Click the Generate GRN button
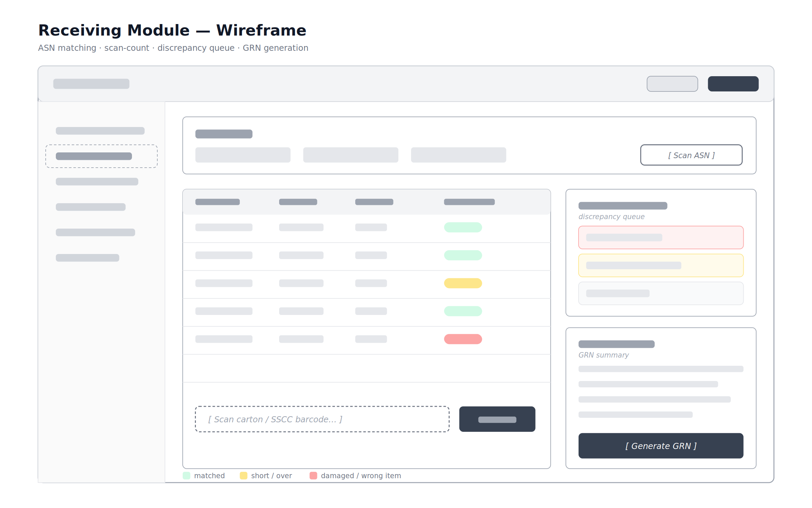 661,446
